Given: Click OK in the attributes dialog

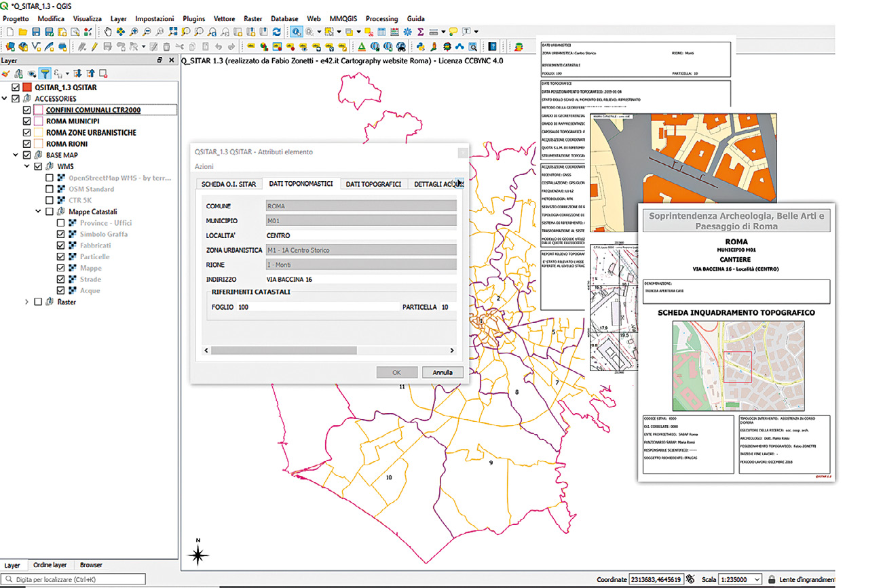Looking at the screenshot, I should coord(397,372).
